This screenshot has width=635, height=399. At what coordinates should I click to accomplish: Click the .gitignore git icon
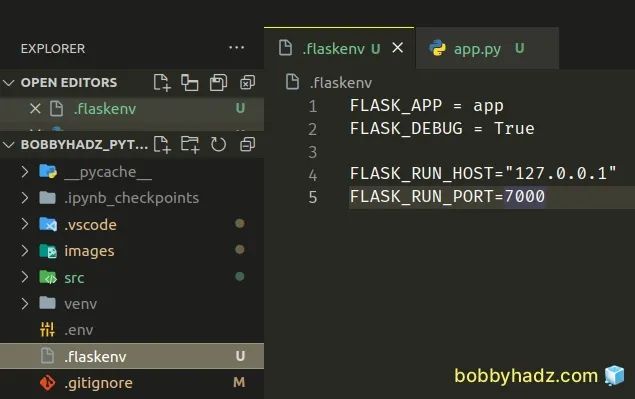(x=47, y=382)
